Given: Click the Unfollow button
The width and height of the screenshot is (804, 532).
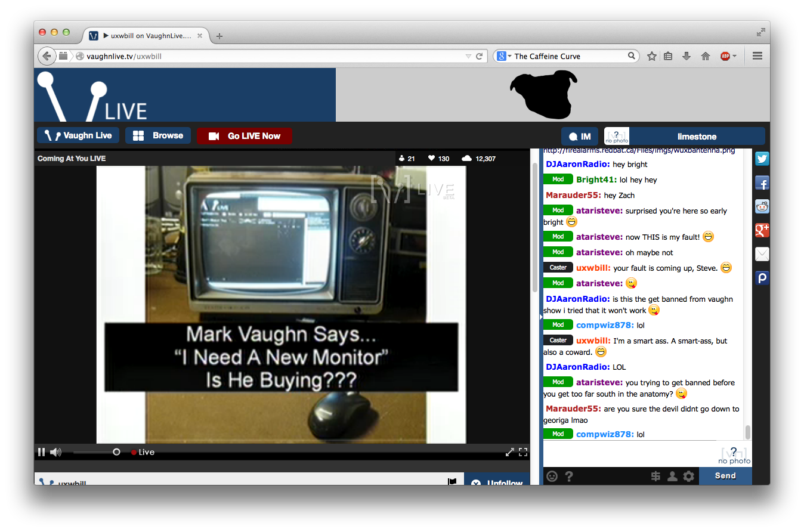Looking at the screenshot, I should pos(497,480).
